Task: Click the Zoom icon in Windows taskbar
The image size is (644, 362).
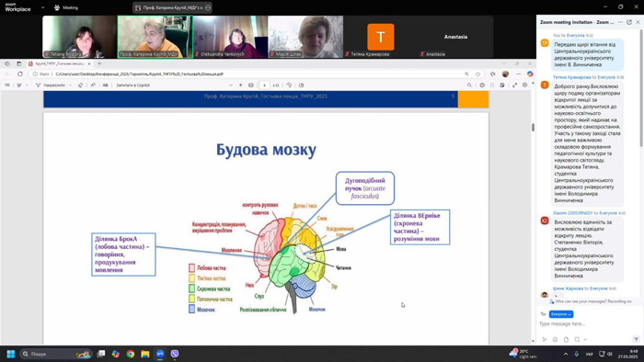Action: click(160, 354)
